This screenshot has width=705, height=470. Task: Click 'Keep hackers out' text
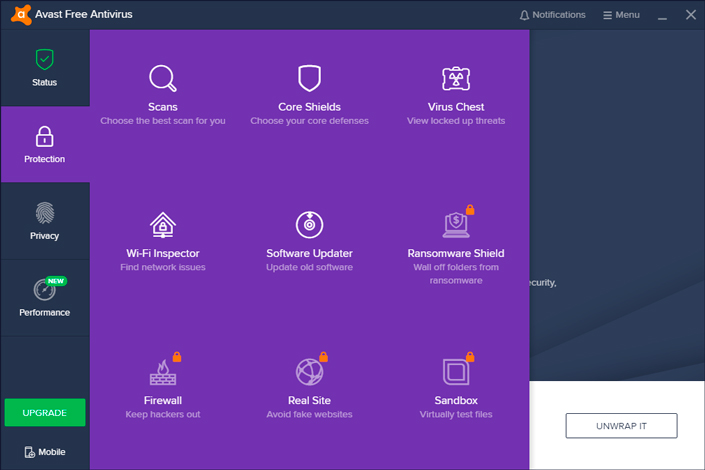[163, 414]
